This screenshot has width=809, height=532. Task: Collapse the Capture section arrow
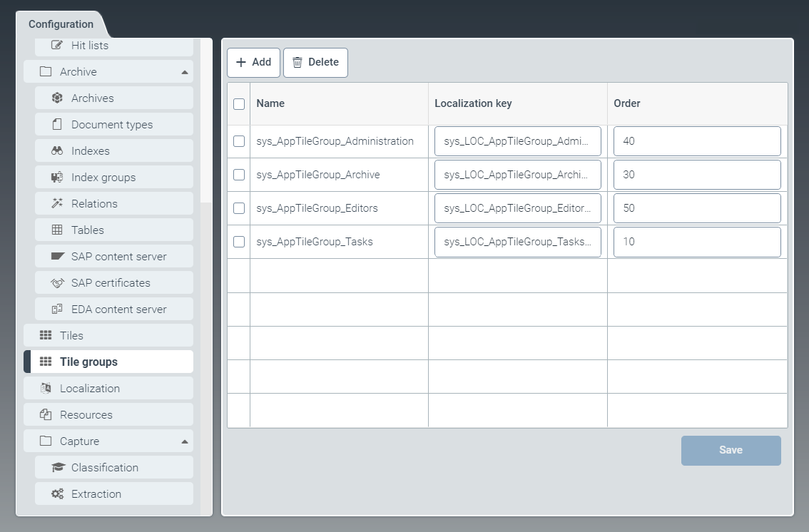pos(185,441)
